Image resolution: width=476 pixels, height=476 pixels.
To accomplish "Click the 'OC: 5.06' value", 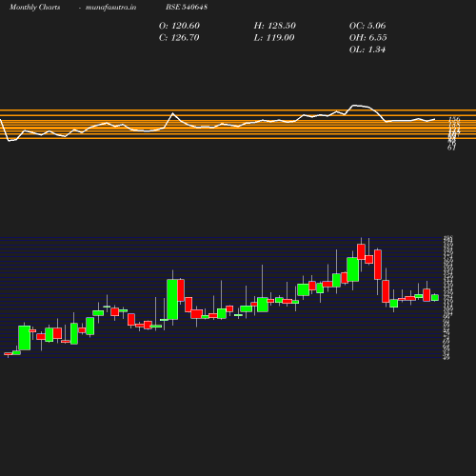I will pyautogui.click(x=367, y=26).
